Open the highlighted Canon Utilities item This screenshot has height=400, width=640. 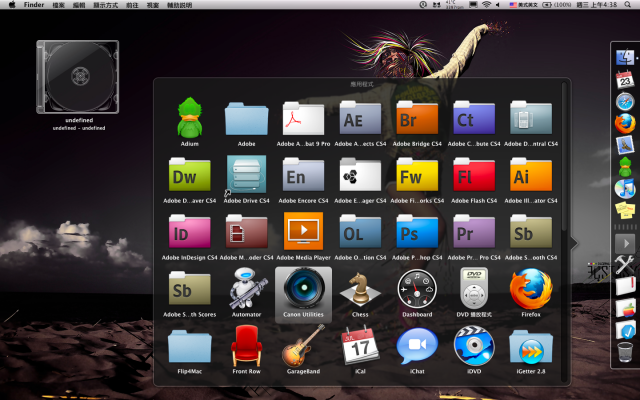coord(303,294)
